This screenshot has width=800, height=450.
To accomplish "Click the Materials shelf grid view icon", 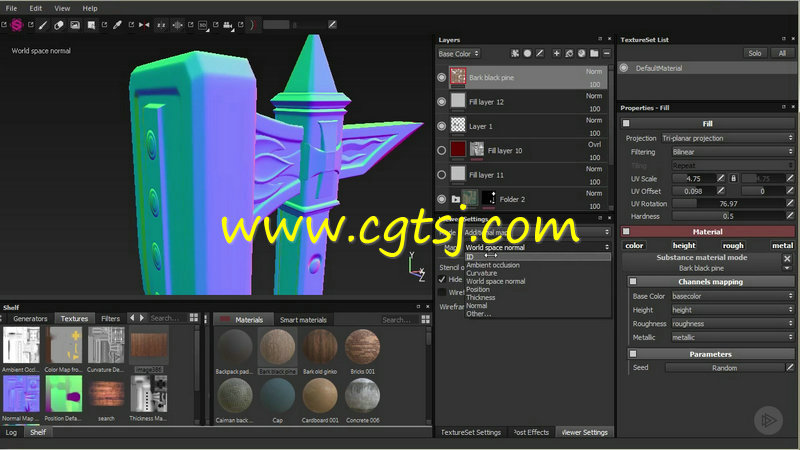I will tap(426, 319).
